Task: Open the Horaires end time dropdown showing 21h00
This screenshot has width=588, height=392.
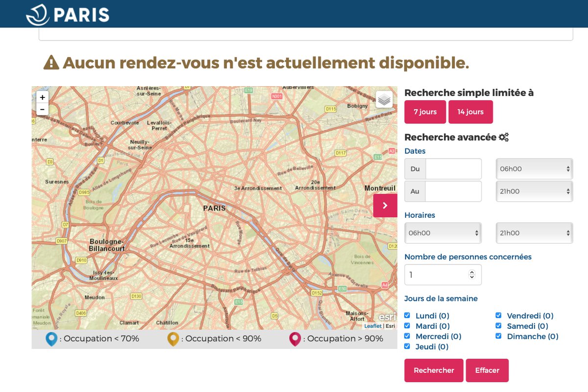Action: 534,232
